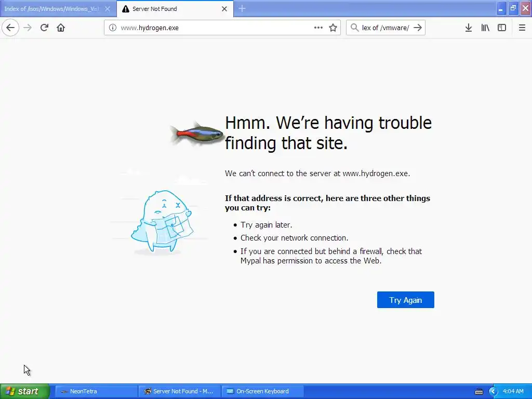Switch to NeonTetra taskbar window
The image size is (532, 399).
point(96,391)
